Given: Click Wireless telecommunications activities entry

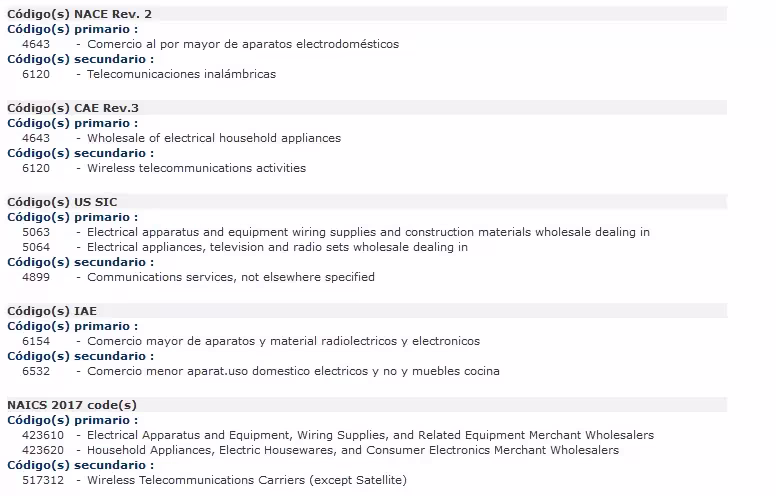Looking at the screenshot, I should click(196, 168).
